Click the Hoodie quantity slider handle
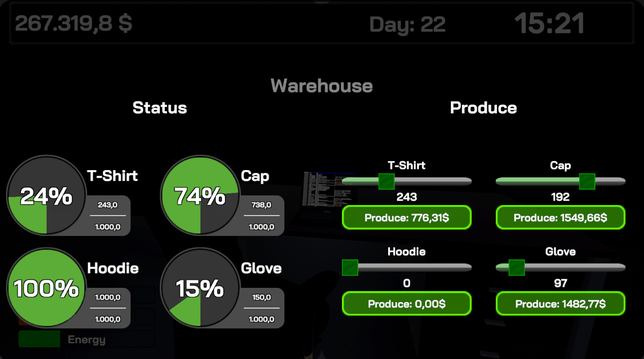 [x=350, y=267]
